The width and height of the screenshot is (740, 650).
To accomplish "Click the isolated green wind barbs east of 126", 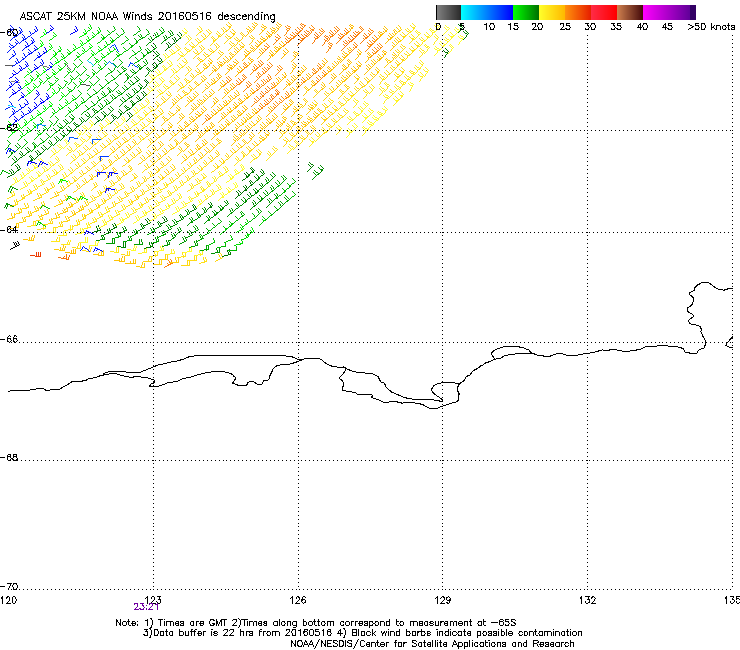I will coord(315,170).
